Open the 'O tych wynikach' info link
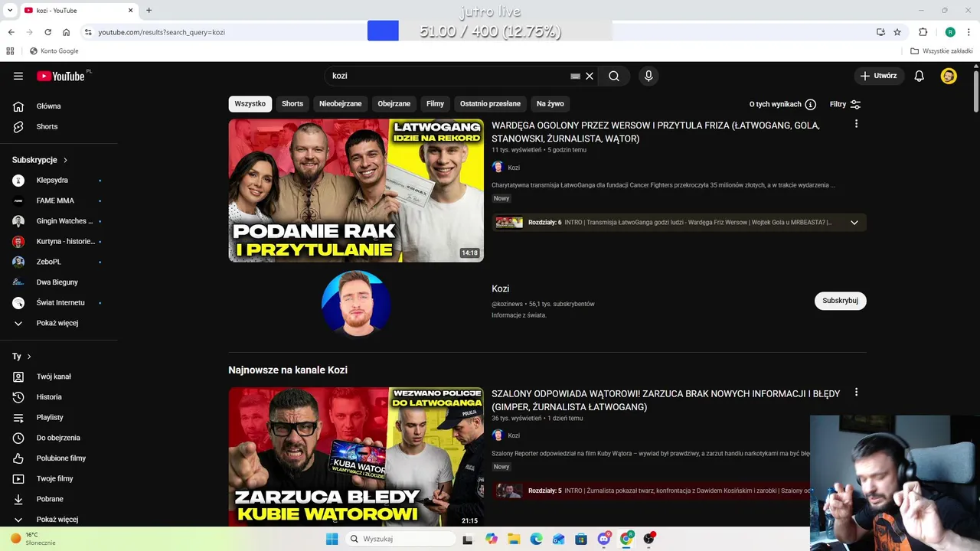Viewport: 980px width, 551px height. [x=782, y=104]
